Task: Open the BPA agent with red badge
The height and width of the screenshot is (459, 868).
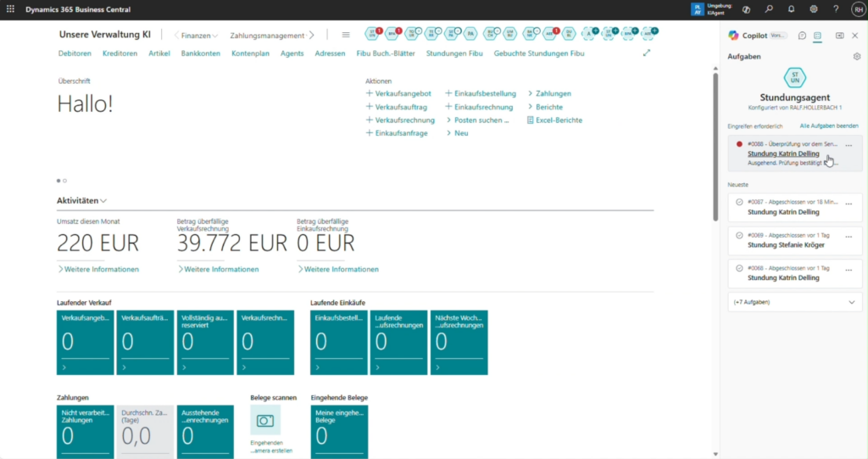Action: point(392,34)
